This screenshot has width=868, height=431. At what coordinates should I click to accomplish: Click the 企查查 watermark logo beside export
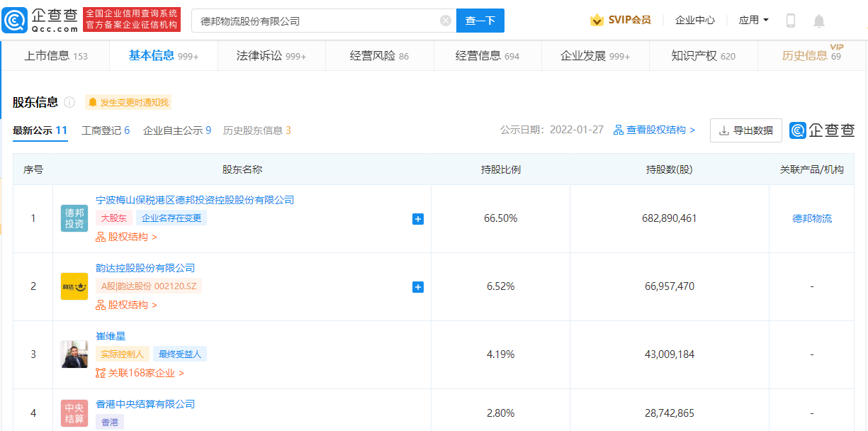point(823,130)
